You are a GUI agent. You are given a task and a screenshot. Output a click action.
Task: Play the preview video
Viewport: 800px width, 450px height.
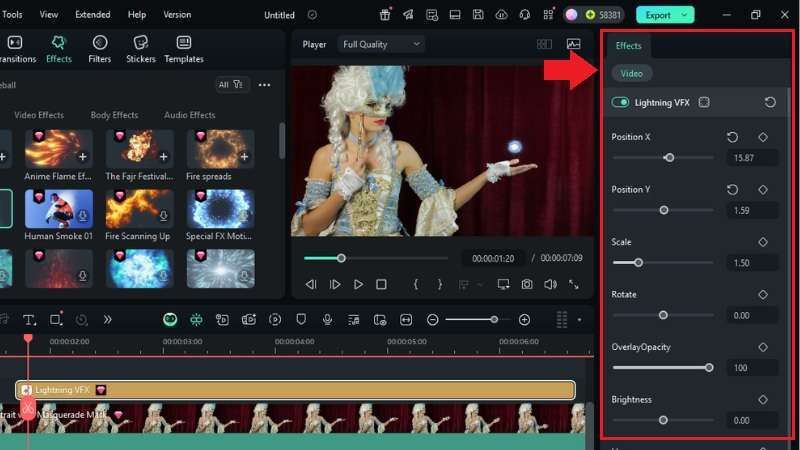coord(358,284)
